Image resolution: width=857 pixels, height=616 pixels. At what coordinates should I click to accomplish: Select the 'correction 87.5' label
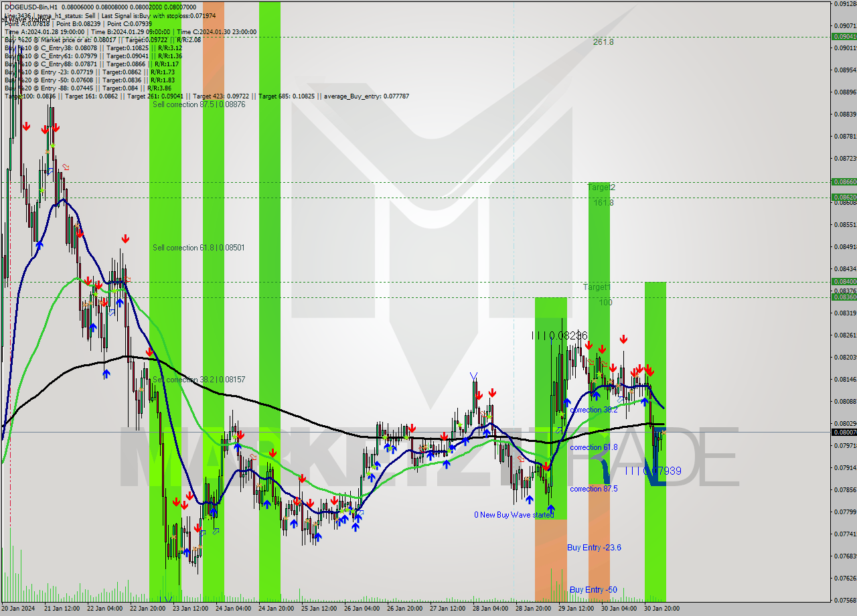tap(594, 489)
